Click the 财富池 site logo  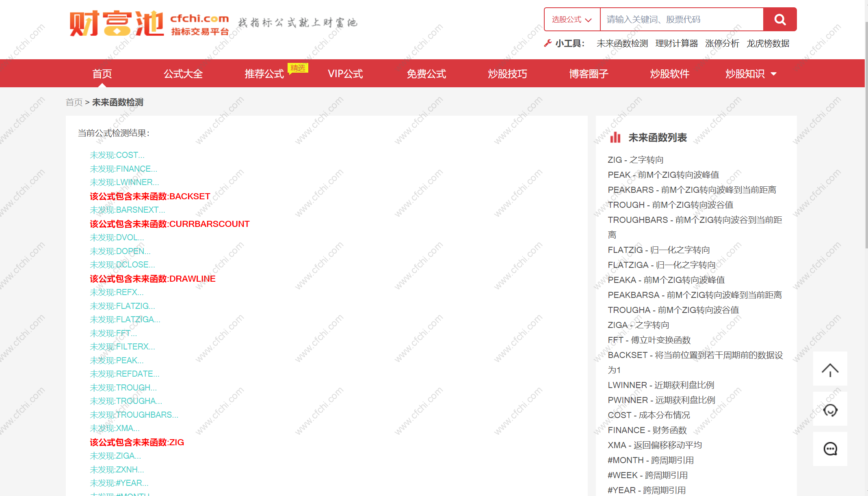(x=117, y=24)
